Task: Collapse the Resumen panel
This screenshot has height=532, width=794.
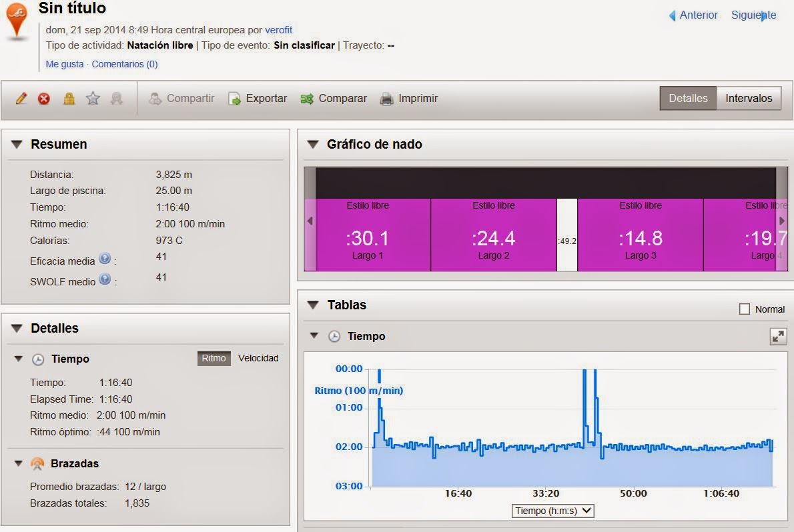Action: pyautogui.click(x=17, y=144)
